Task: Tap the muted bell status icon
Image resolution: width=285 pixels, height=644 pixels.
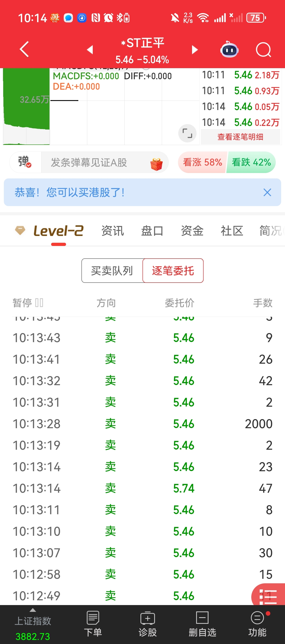Action: (175, 18)
